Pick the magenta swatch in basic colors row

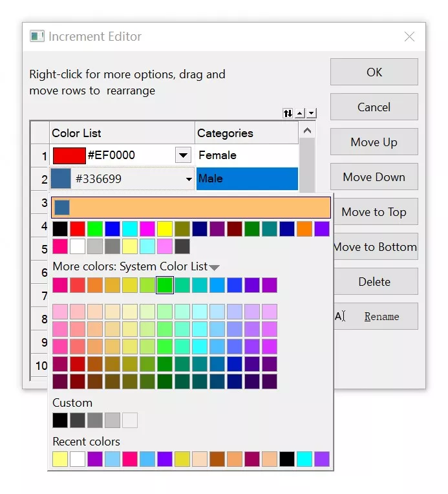coord(147,229)
